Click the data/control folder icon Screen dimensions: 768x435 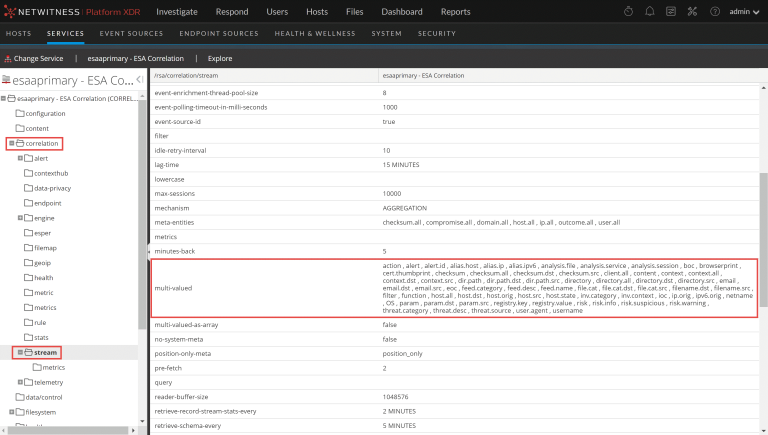pyautogui.click(x=20, y=397)
